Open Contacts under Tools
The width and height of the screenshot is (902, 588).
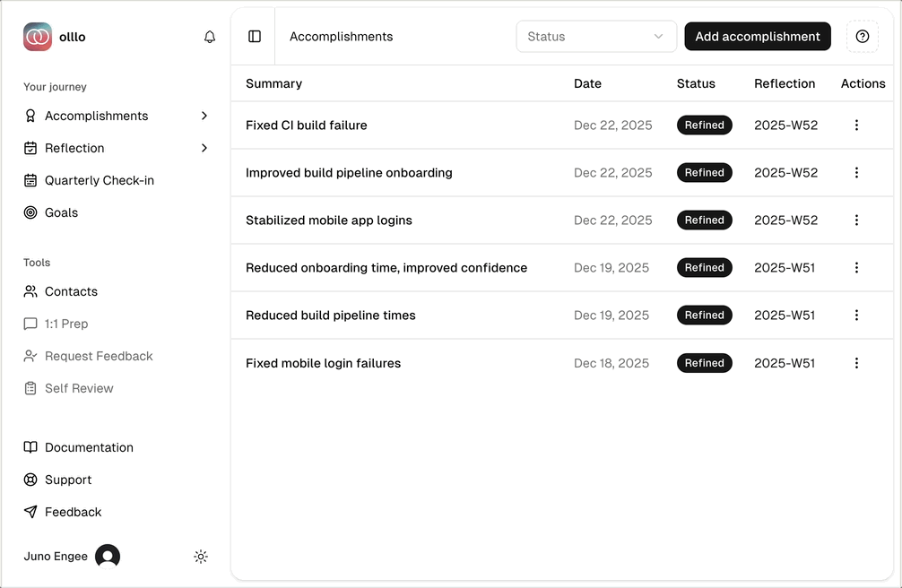coord(71,291)
